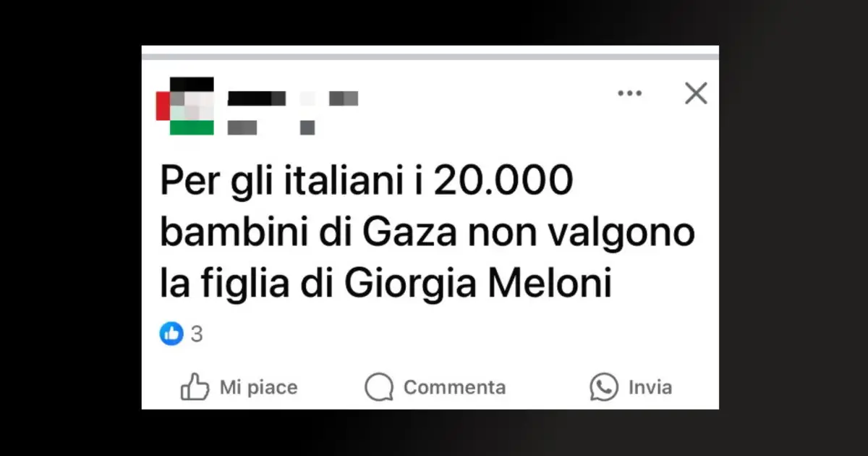Dismiss the post with the X icon
Screen dimensions: 868x456
tap(696, 93)
